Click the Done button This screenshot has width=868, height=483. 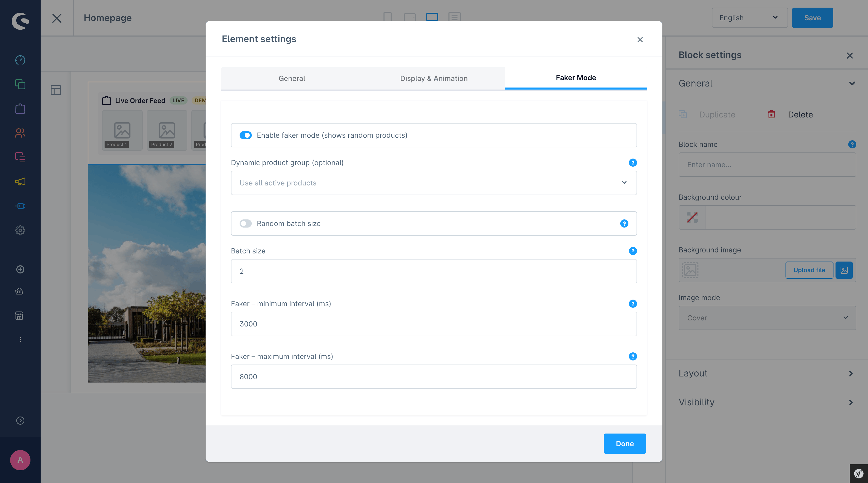[x=624, y=444]
